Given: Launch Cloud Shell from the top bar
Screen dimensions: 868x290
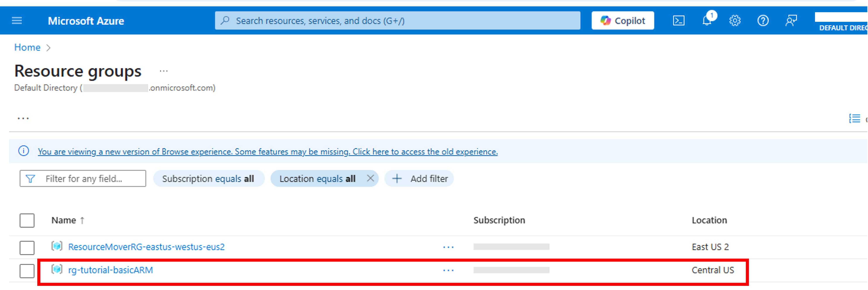Looking at the screenshot, I should click(678, 21).
